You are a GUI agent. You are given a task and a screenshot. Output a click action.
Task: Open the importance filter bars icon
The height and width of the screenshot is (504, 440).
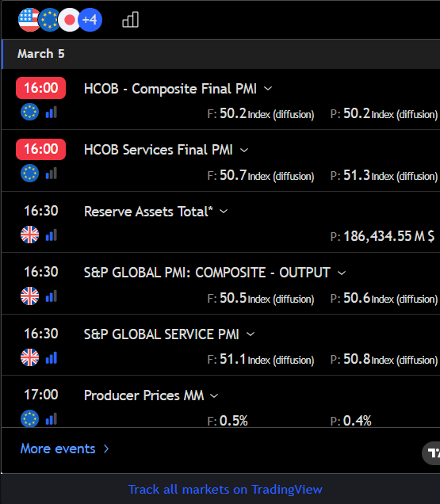pos(130,20)
